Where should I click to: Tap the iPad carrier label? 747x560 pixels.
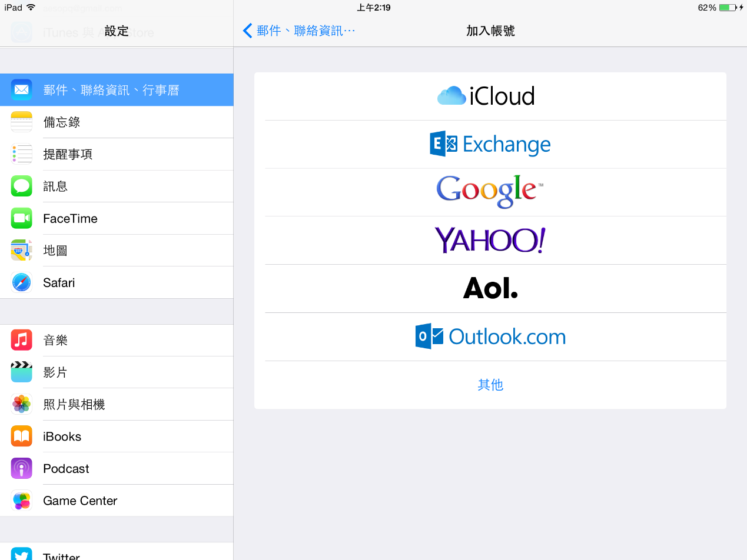13,8
